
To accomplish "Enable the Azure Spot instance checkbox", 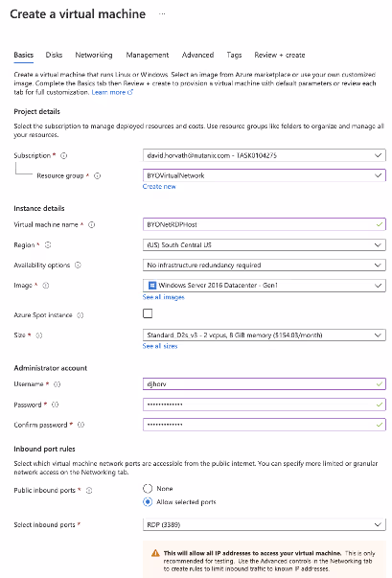I will 148,313.
